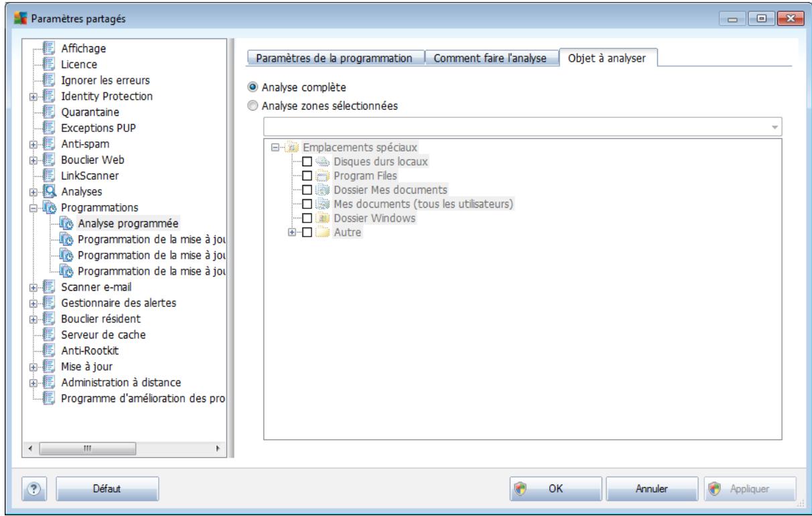The width and height of the screenshot is (812, 516).
Task: Open Paramètres de la programmation tab
Action: click(x=336, y=58)
